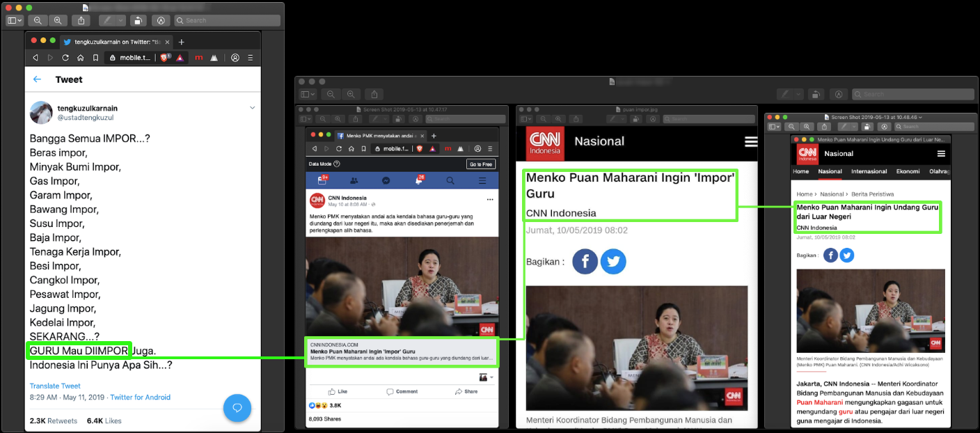Open Internasional tab in CNN navigation
980x433 pixels.
pyautogui.click(x=869, y=171)
